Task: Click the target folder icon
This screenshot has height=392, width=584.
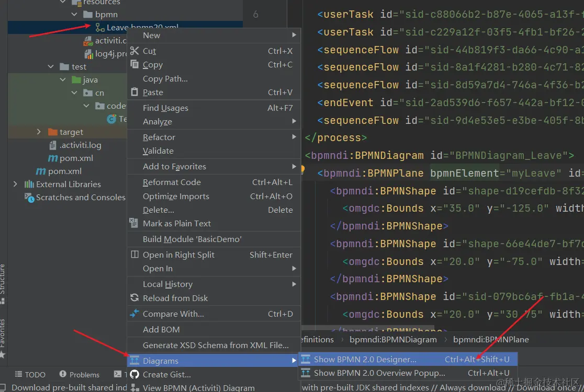Action: pos(53,132)
